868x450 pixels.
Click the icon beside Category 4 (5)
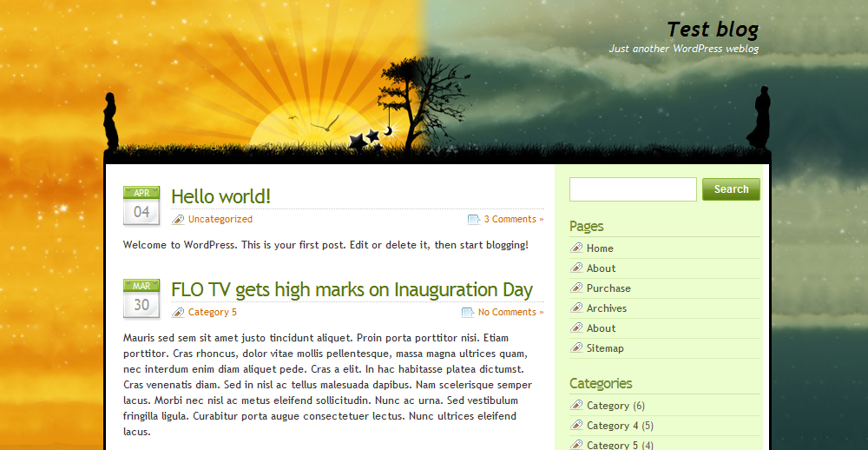coord(576,425)
